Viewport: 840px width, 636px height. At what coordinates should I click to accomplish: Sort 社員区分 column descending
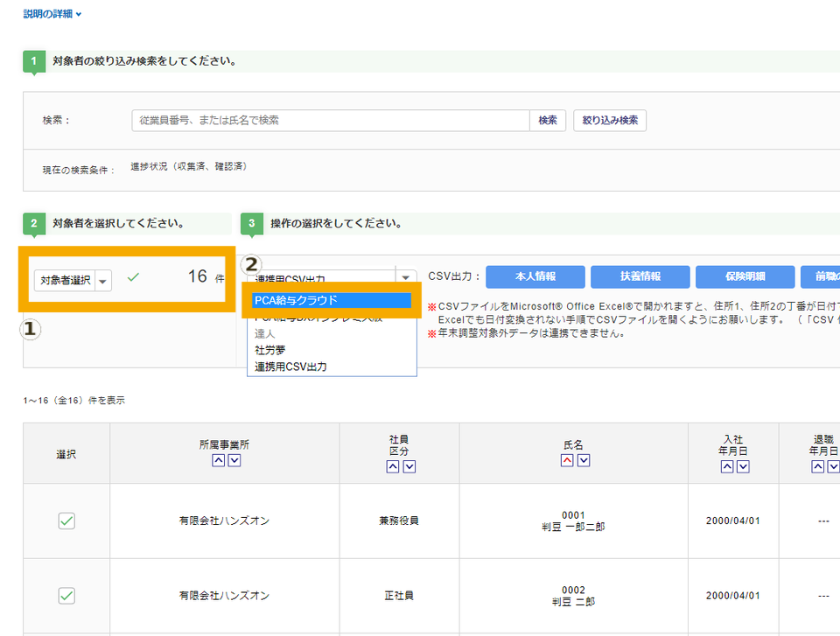[409, 466]
